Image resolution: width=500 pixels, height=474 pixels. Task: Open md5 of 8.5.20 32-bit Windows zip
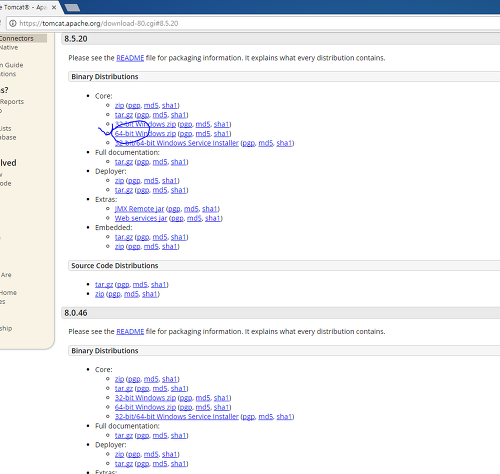click(x=203, y=124)
